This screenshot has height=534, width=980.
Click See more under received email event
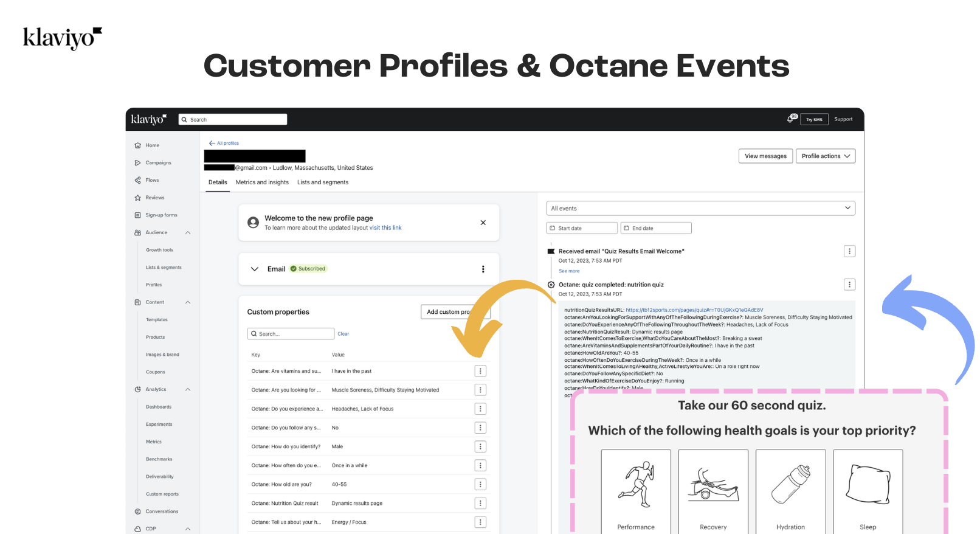click(x=569, y=271)
